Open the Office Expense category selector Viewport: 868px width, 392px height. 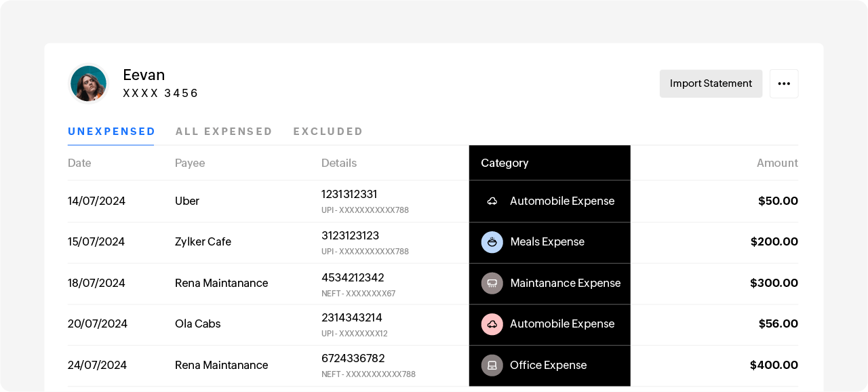click(x=548, y=366)
